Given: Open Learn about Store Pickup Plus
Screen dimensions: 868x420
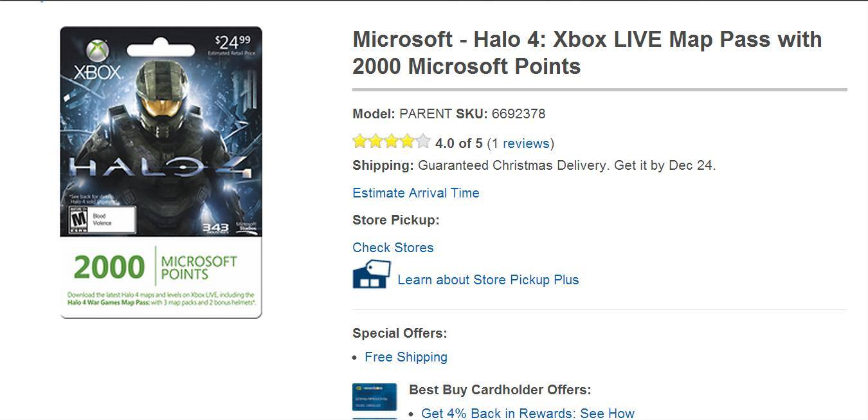Looking at the screenshot, I should [x=488, y=280].
